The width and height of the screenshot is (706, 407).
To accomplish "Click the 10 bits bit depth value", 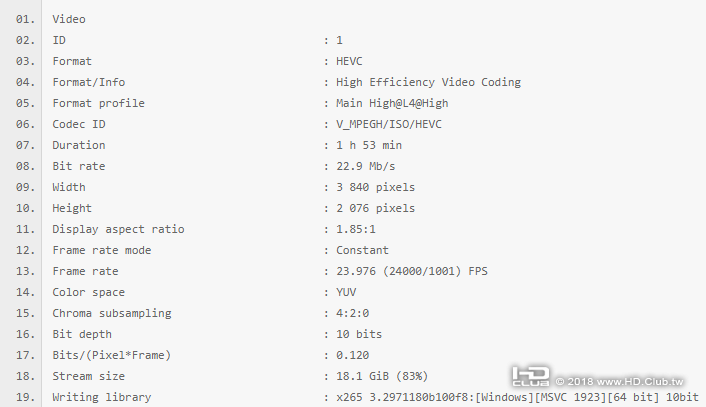I will click(359, 334).
